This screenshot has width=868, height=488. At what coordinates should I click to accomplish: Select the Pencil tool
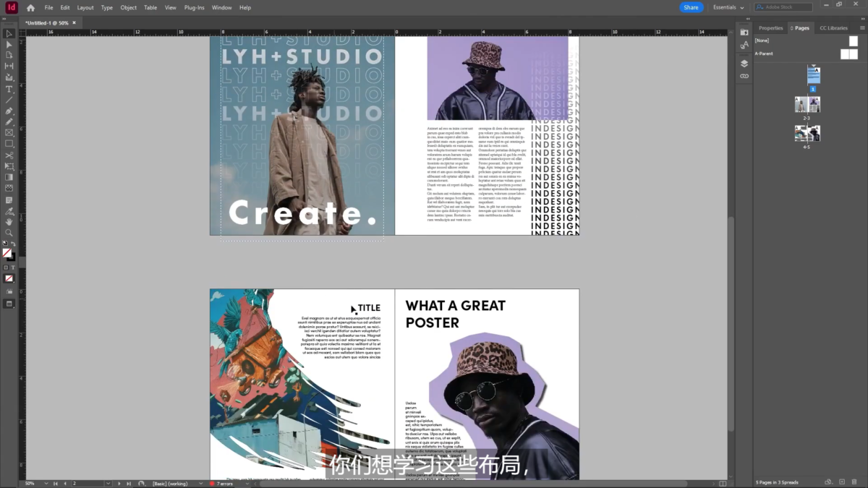9,121
